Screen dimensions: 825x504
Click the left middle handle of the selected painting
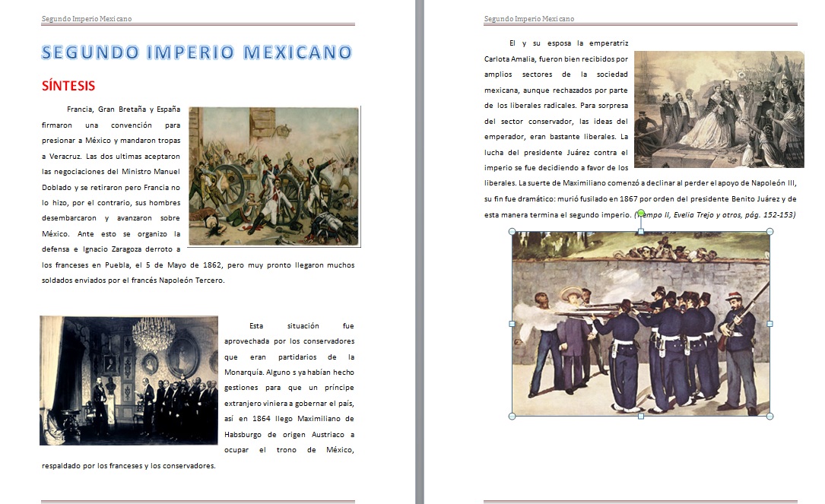point(512,324)
